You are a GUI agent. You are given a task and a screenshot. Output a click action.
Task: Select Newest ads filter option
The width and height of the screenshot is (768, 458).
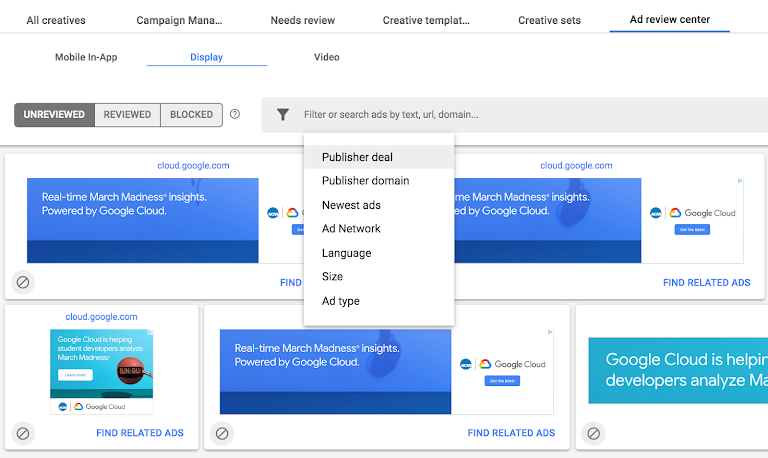pyautogui.click(x=379, y=205)
